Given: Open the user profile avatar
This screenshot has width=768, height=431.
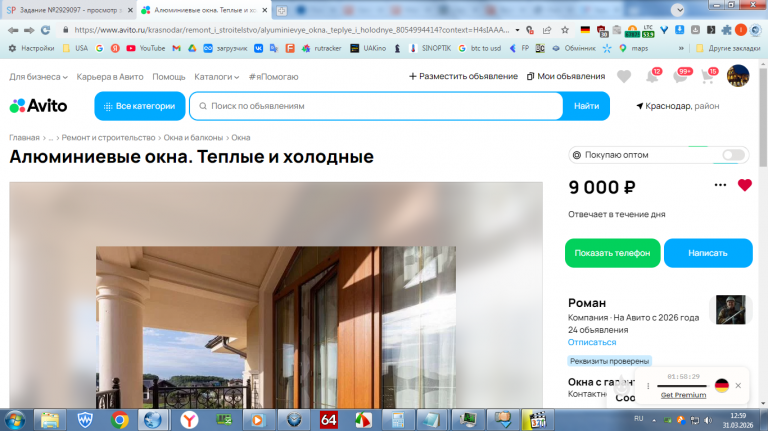Looking at the screenshot, I should 738,76.
